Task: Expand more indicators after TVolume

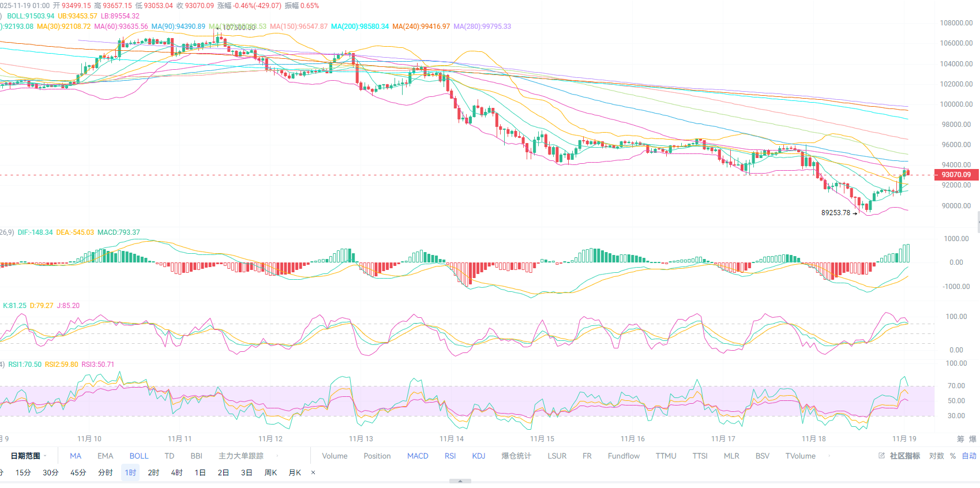Action: pyautogui.click(x=829, y=456)
